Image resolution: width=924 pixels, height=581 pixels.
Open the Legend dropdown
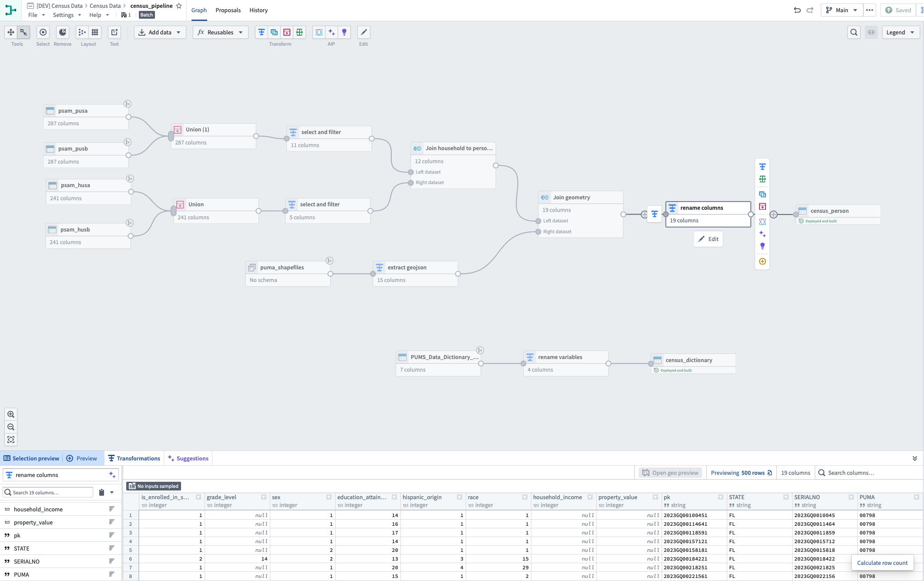[x=900, y=32]
